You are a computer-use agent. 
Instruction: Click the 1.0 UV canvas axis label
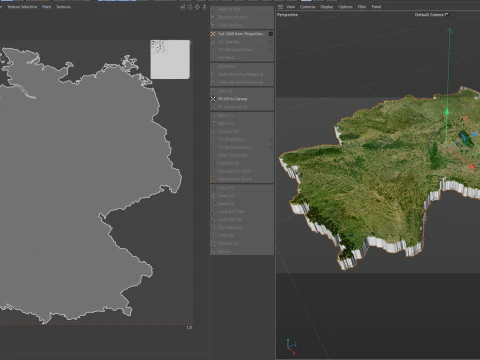189,328
